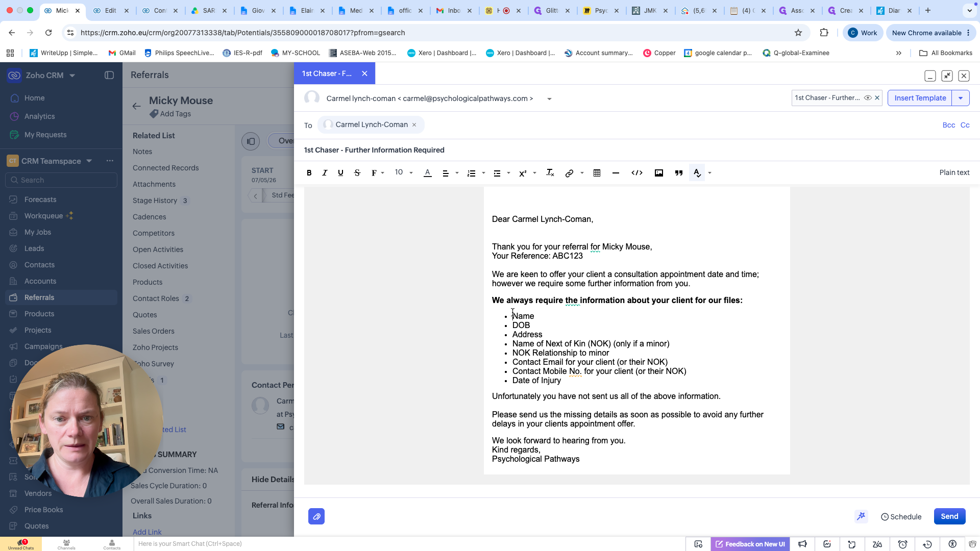The width and height of the screenshot is (980, 551).
Task: Attach a file with paperclip icon
Action: 316,516
